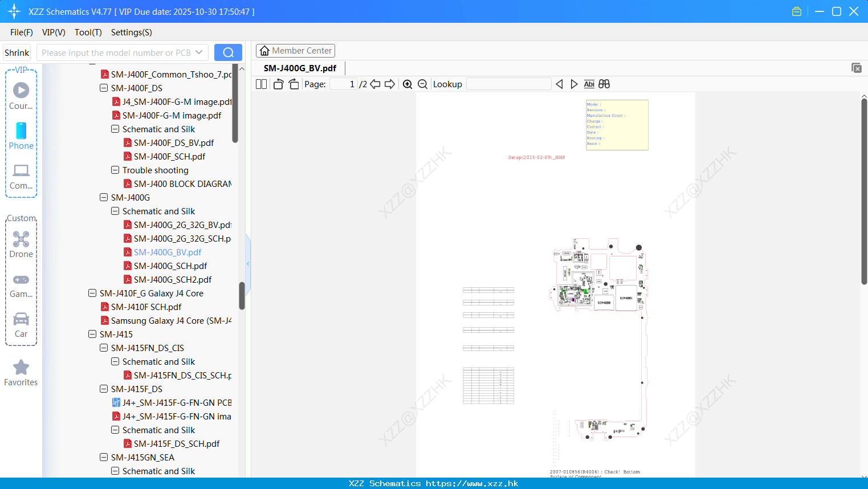The image size is (868, 489).
Task: Open SM-J400 BLOCK DIAGRAM file
Action: click(x=177, y=184)
